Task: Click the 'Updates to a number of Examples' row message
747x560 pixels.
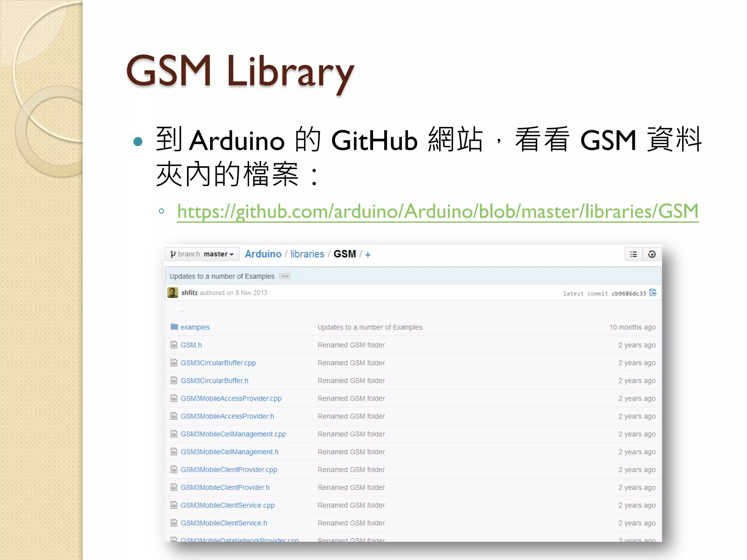Action: point(370,327)
